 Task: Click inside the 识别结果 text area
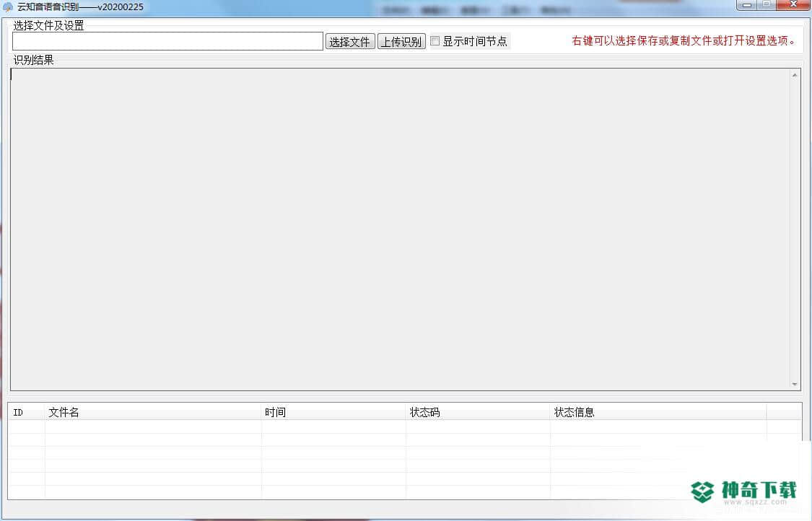tap(399, 229)
